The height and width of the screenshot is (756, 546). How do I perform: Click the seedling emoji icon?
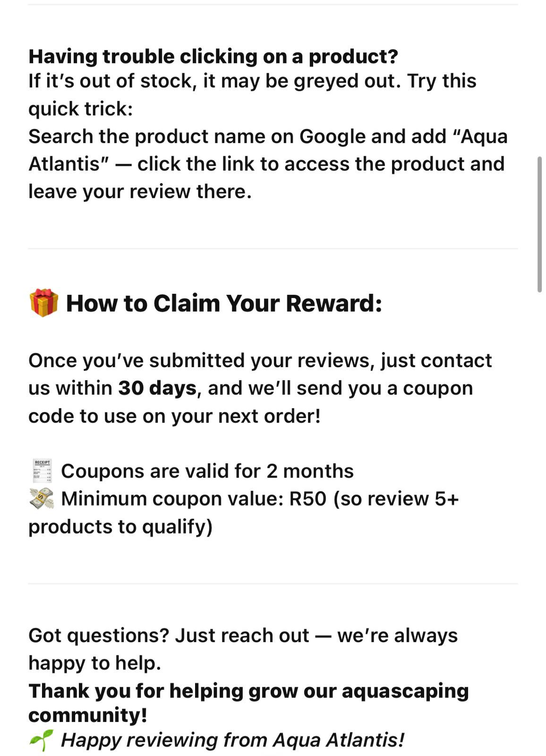pyautogui.click(x=42, y=740)
